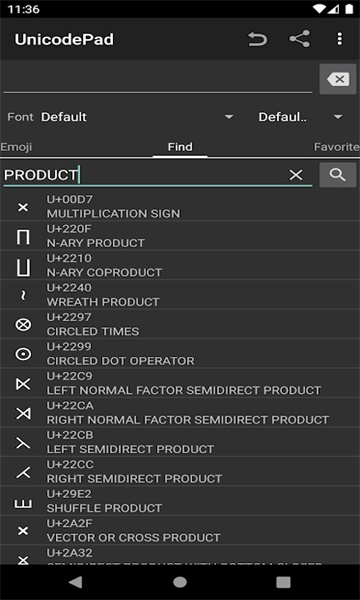
Task: Click the PRODUCT search input field
Action: point(145,175)
